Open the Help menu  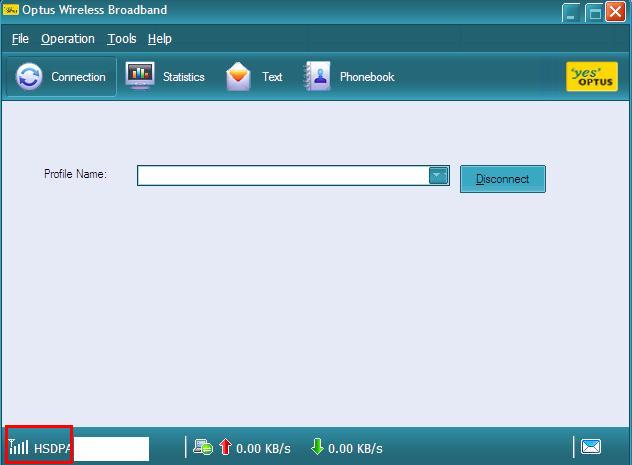pos(160,39)
